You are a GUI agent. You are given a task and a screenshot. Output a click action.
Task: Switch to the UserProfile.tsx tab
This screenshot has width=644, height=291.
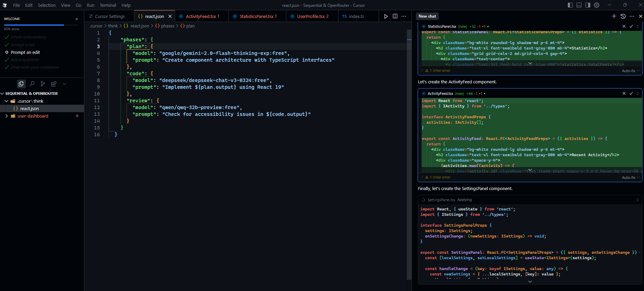pos(312,16)
